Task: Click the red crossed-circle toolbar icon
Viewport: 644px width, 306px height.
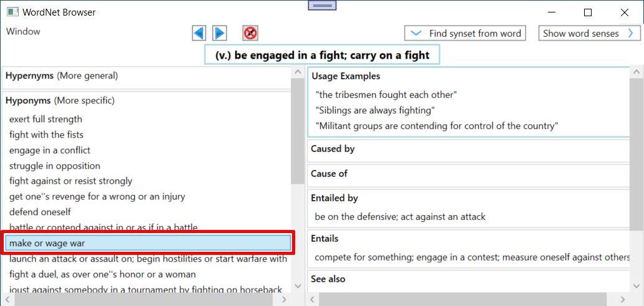Action: tap(250, 33)
